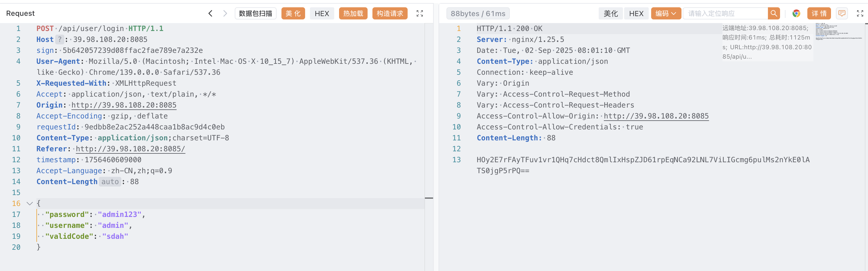This screenshot has width=868, height=271.
Task: Expand the response panel to fullscreen
Action: tap(860, 13)
